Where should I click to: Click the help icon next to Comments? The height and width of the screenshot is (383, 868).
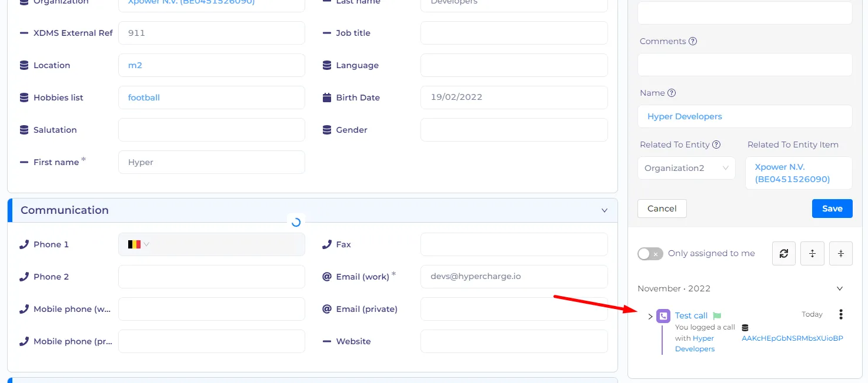693,41
